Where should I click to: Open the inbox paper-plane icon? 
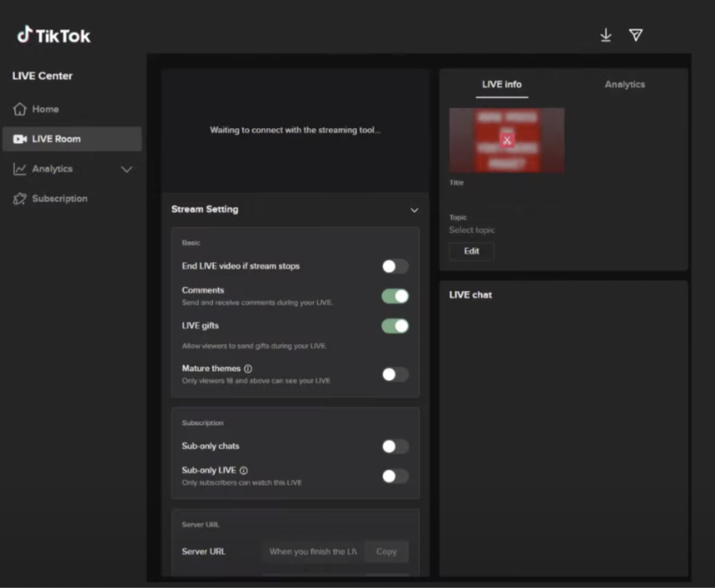pos(636,35)
